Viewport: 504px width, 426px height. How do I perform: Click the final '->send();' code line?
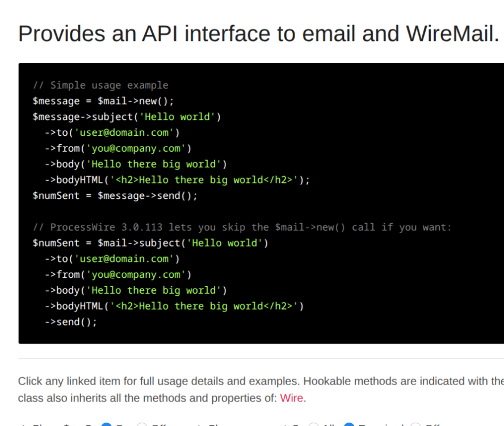click(x=71, y=322)
